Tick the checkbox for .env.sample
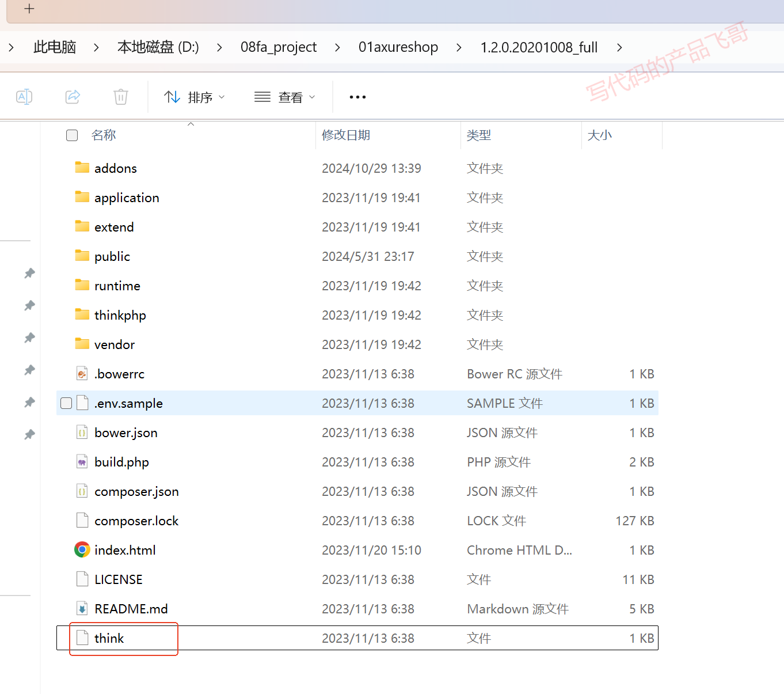784x694 pixels. pyautogui.click(x=66, y=403)
